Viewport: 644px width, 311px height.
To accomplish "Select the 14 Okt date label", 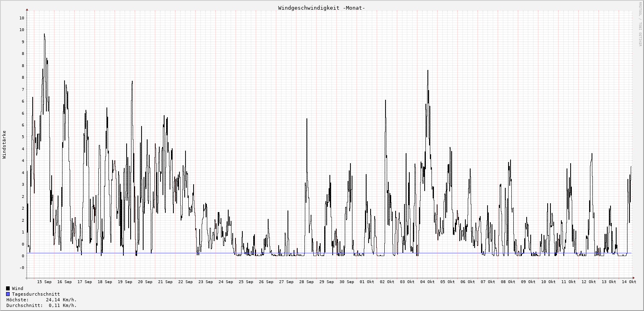I will (x=629, y=282).
